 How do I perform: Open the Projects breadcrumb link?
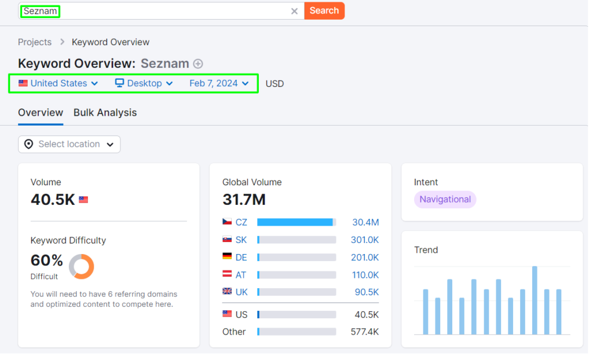[x=35, y=42]
